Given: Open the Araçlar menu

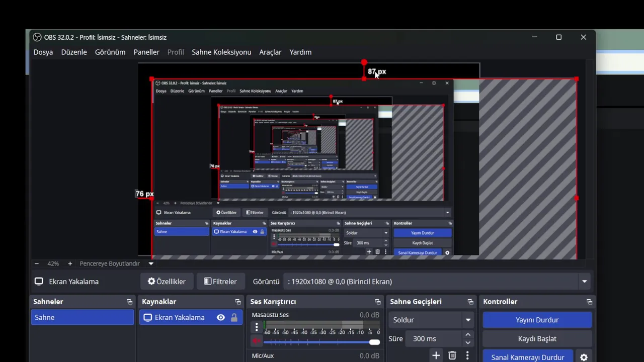Looking at the screenshot, I should (x=270, y=52).
